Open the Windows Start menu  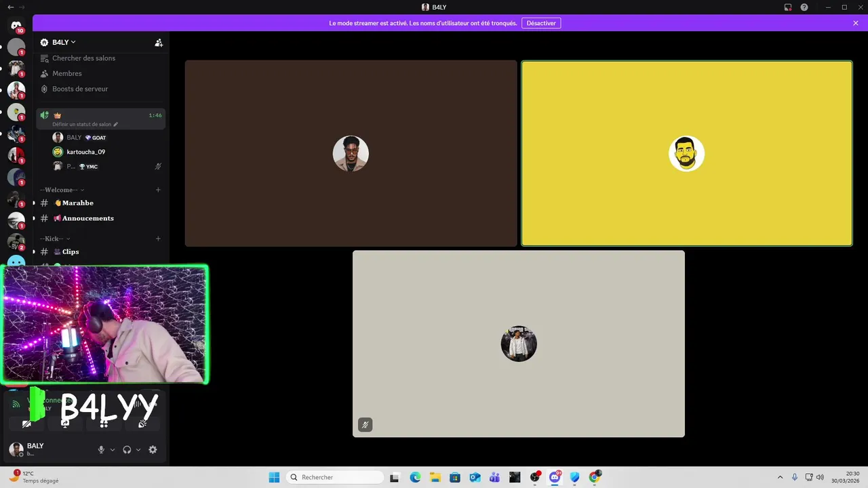coord(274,477)
